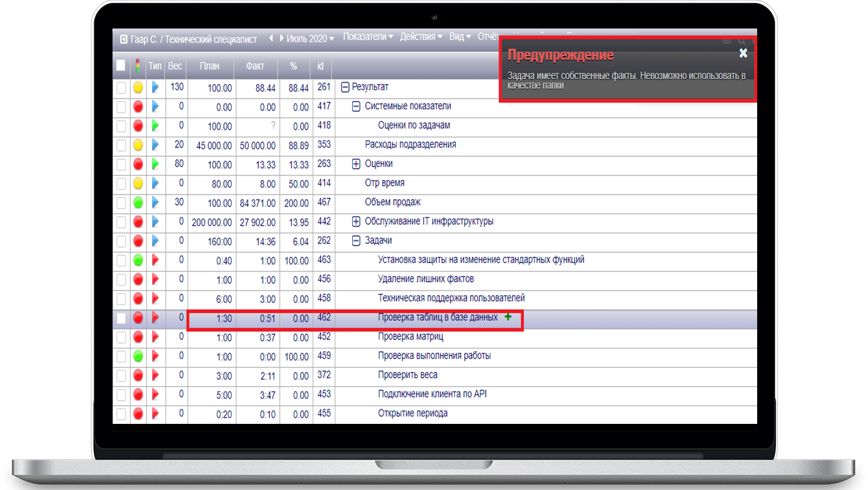Click traffic light icon in table header
The width and height of the screenshot is (868, 490).
point(137,66)
